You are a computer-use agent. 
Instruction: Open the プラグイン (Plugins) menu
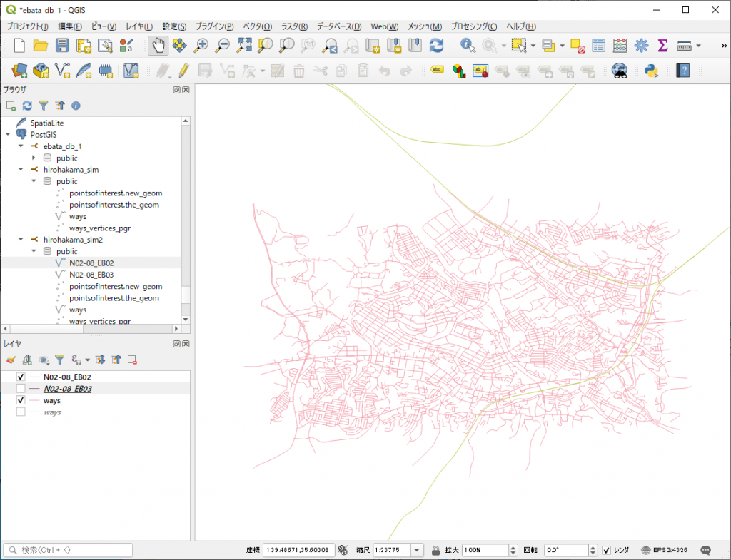click(214, 26)
